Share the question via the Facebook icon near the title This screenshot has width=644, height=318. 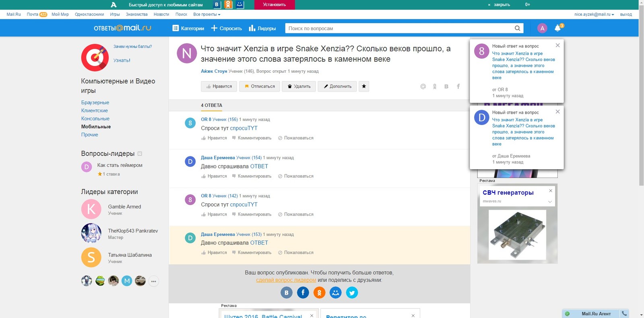coord(458,86)
